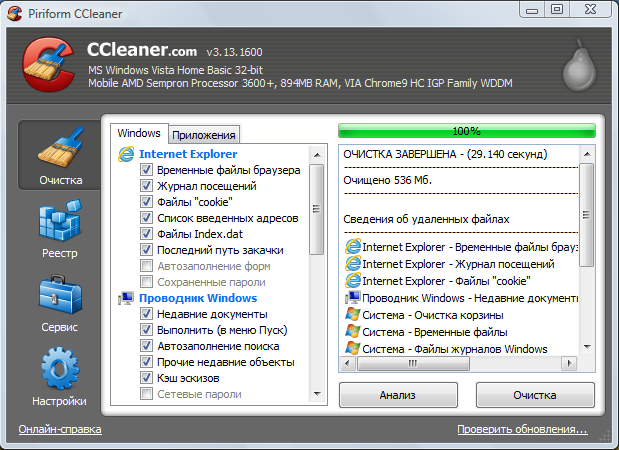Viewport: 619px width, 450px height.
Task: Click options list vertical scrollbar thumb
Action: (317, 210)
